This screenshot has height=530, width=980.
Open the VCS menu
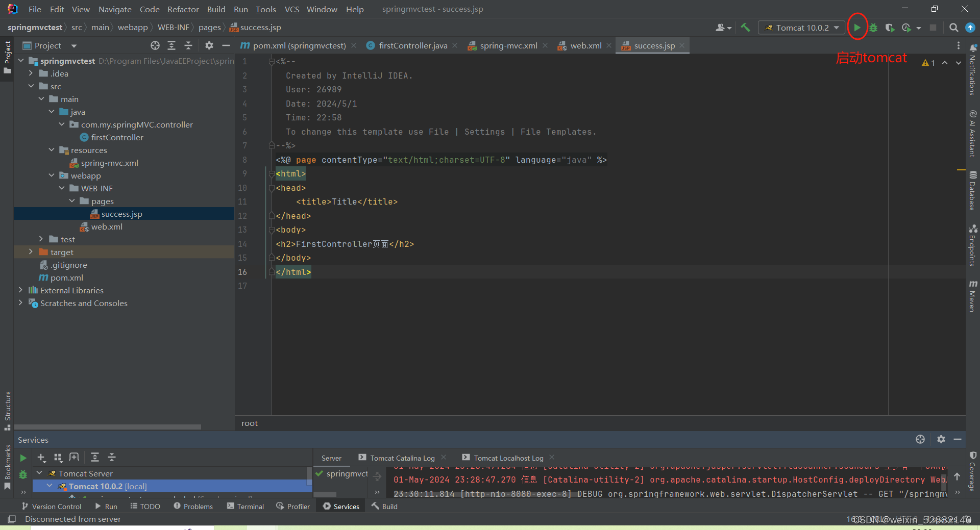292,9
